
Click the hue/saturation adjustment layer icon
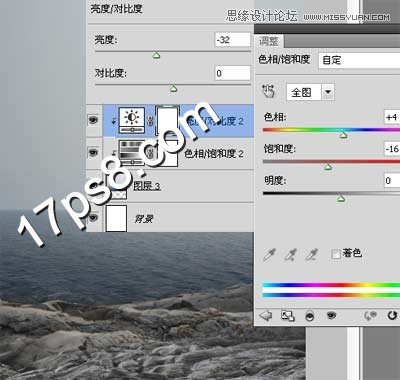[132, 153]
